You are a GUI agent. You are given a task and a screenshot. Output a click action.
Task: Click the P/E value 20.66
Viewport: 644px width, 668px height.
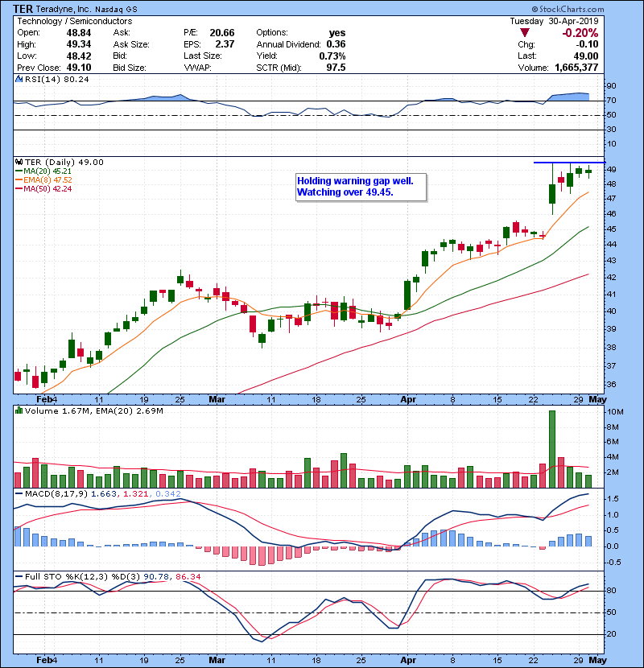click(222, 33)
